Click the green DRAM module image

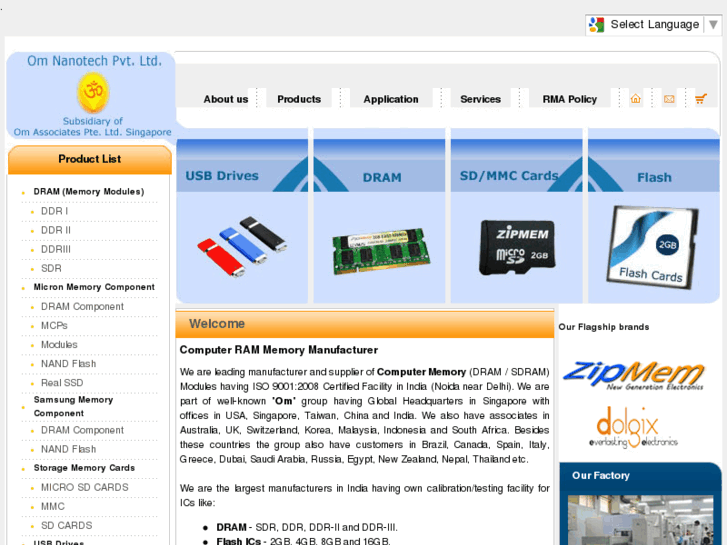click(x=381, y=251)
